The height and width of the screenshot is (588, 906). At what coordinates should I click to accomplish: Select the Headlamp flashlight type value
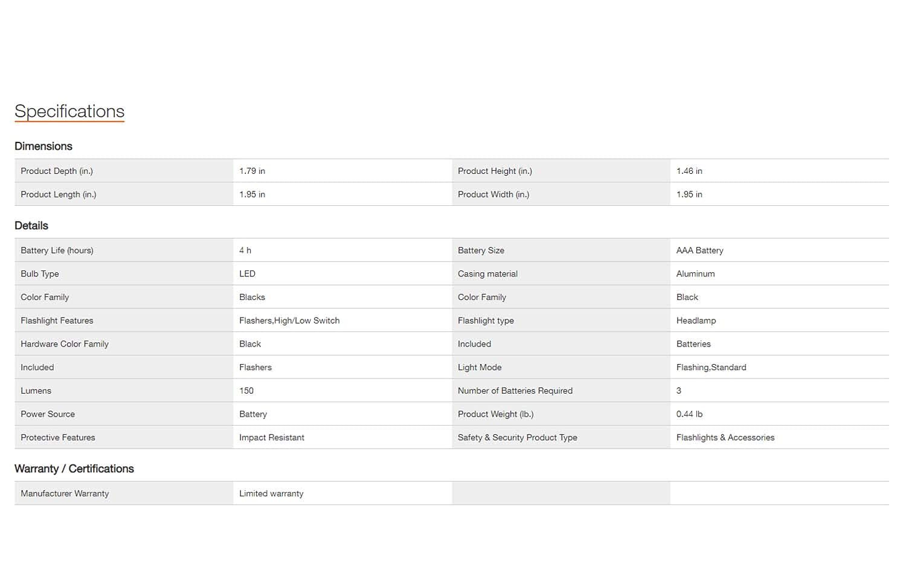click(696, 321)
